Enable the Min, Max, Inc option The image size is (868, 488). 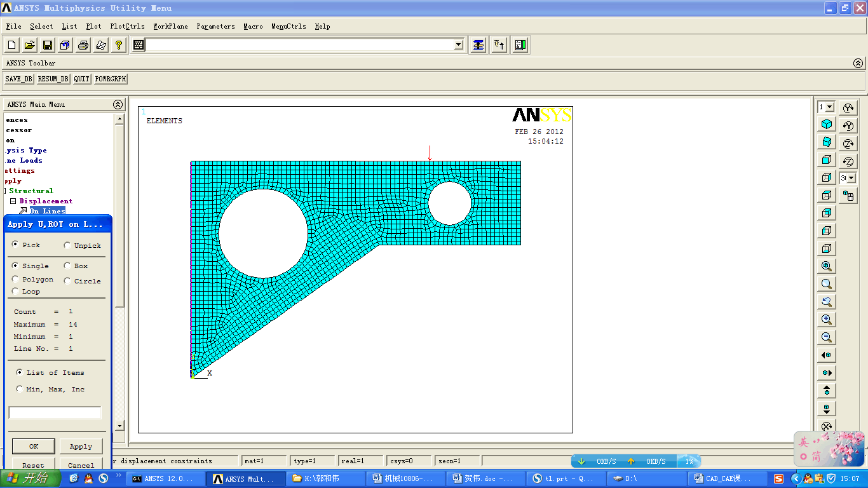20,389
